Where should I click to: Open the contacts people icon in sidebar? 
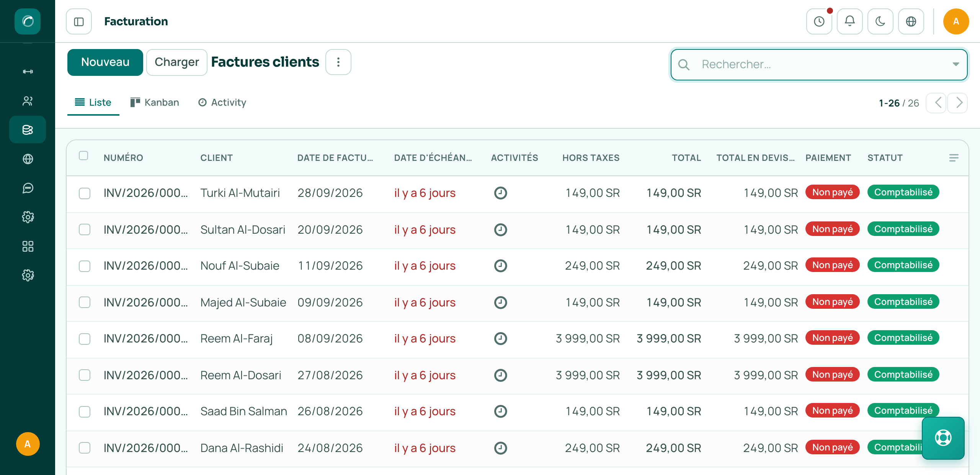click(x=28, y=101)
